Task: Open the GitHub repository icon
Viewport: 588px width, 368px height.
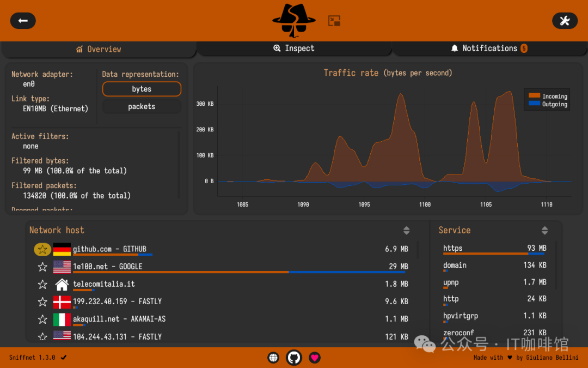Action: pyautogui.click(x=294, y=358)
